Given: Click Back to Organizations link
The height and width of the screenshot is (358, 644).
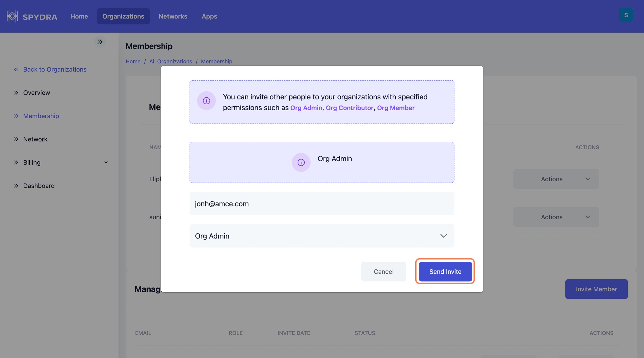Looking at the screenshot, I should (55, 69).
